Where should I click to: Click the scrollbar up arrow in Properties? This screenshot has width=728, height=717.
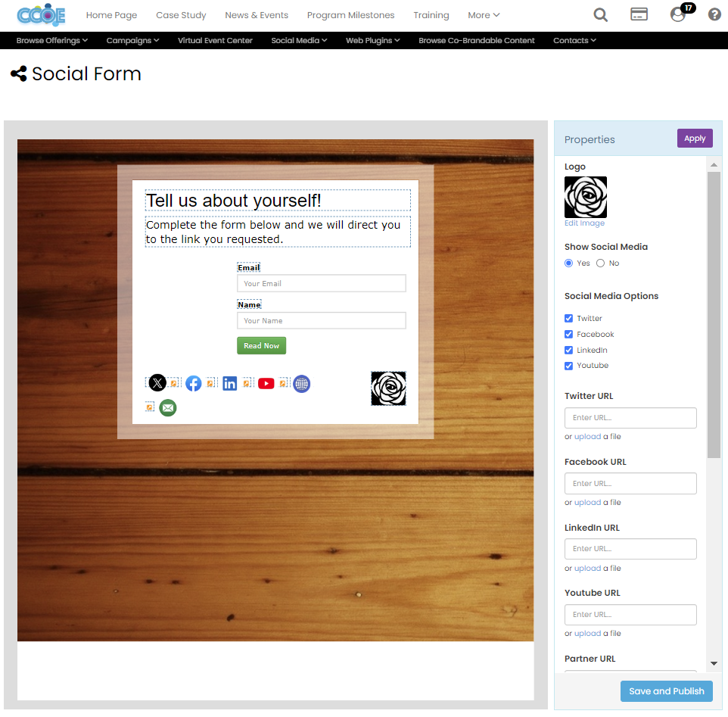pyautogui.click(x=714, y=165)
